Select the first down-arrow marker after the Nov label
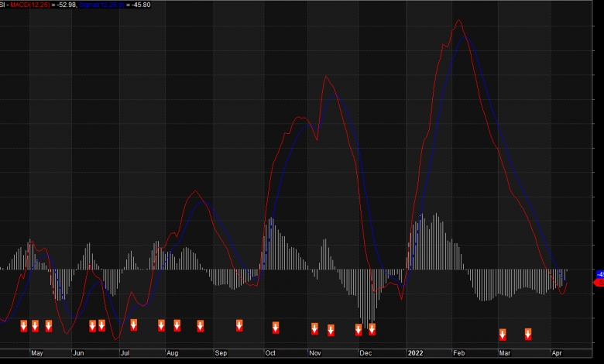 tap(331, 330)
